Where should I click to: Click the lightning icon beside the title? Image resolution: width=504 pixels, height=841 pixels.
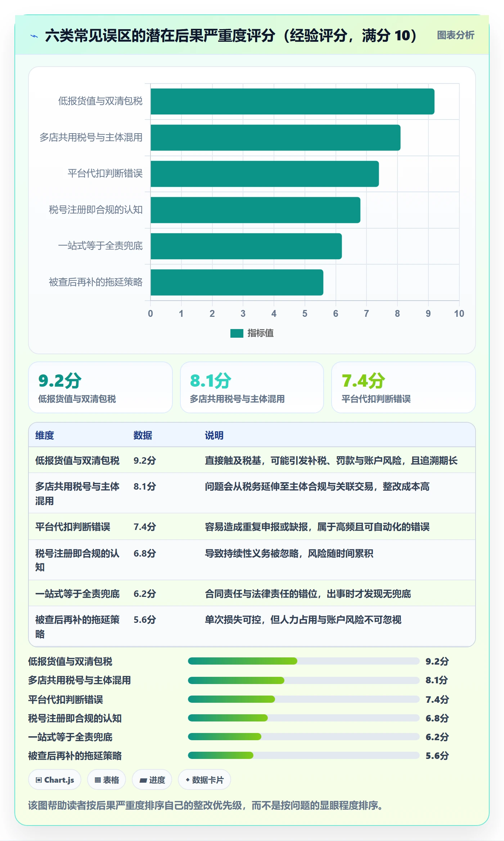tap(34, 36)
